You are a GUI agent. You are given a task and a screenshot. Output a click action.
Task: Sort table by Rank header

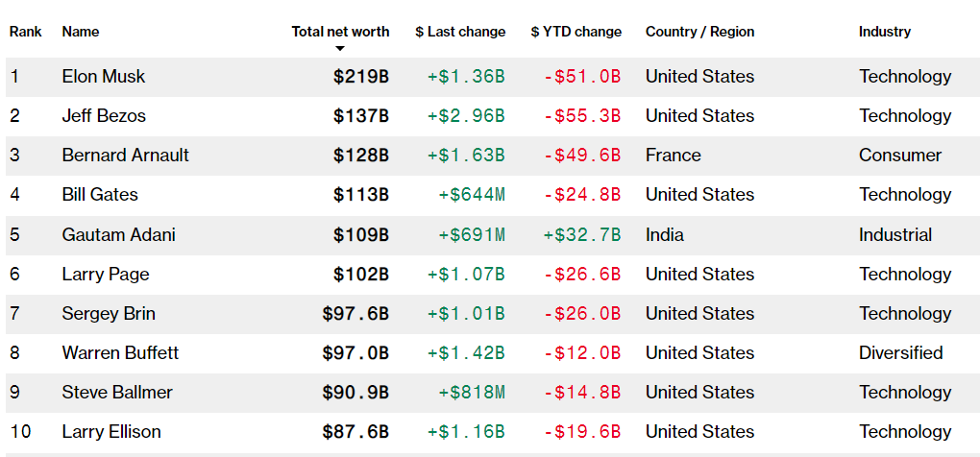point(26,32)
